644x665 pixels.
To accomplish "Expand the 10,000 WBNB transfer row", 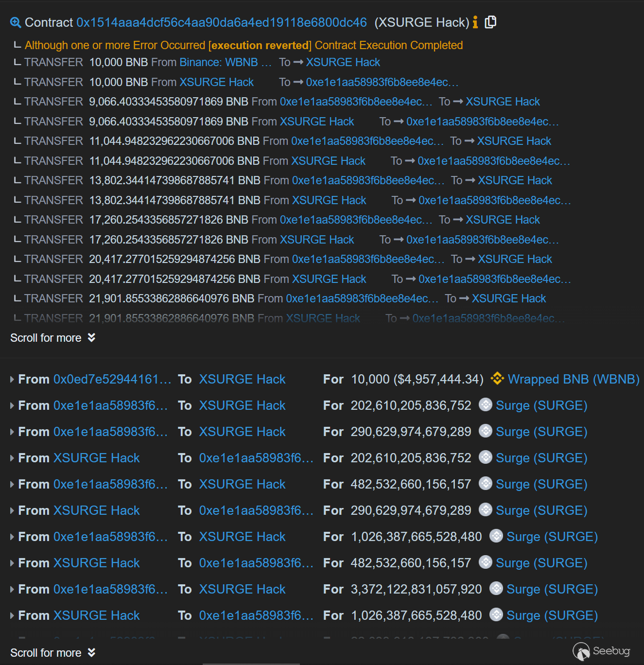I will pyautogui.click(x=12, y=379).
